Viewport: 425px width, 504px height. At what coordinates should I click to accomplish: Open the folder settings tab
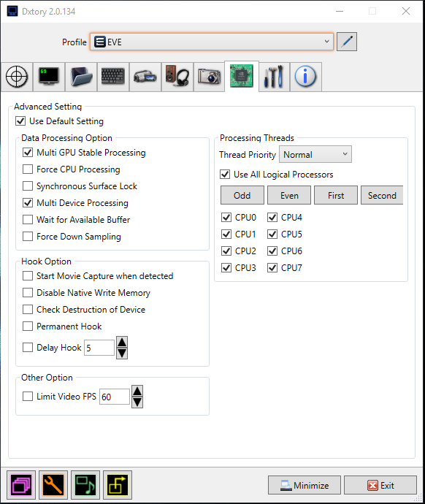coord(81,77)
